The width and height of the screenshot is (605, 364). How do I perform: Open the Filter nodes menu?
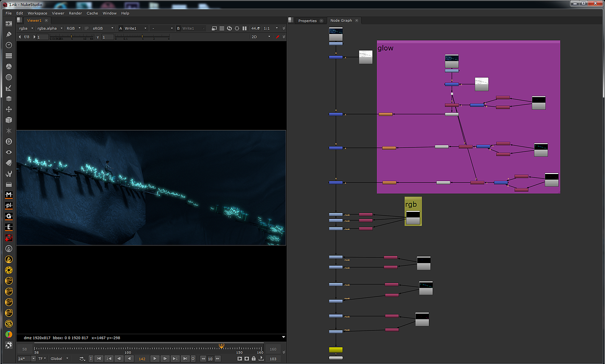[9, 77]
